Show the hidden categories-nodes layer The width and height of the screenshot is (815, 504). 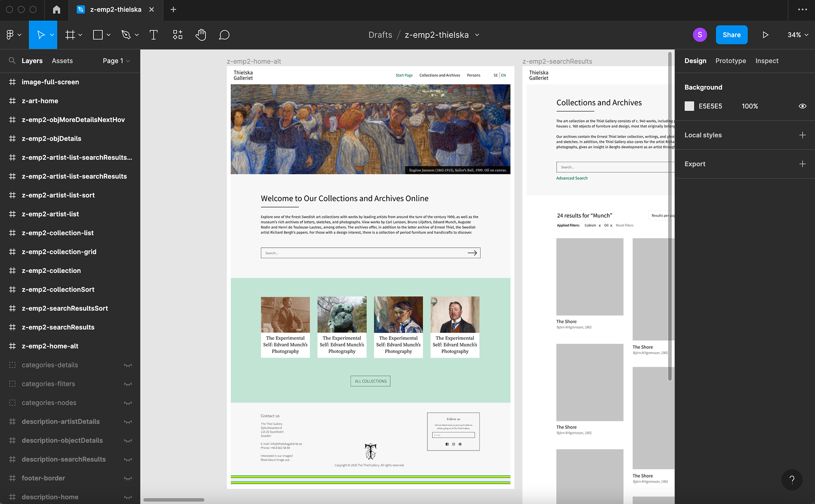[x=128, y=403]
